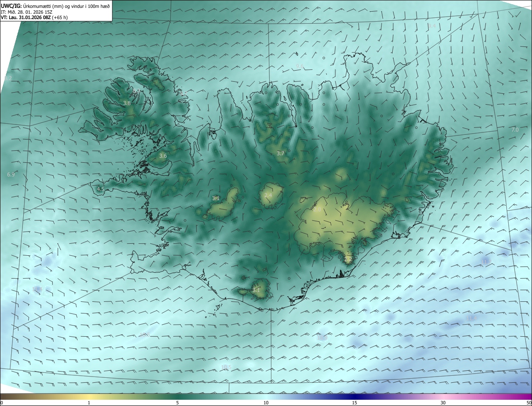Click the colorbar tick label '5'
Viewport: 532px width, 406px height.
click(x=177, y=403)
